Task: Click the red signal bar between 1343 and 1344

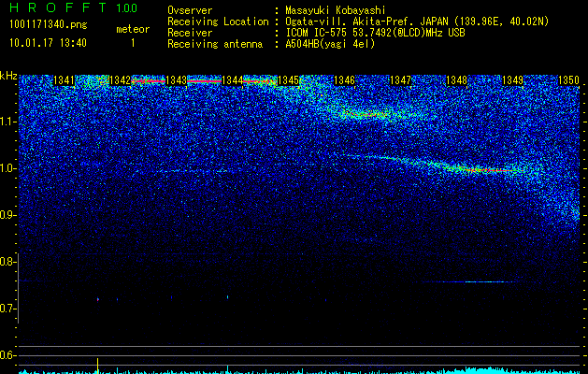Action: point(204,80)
